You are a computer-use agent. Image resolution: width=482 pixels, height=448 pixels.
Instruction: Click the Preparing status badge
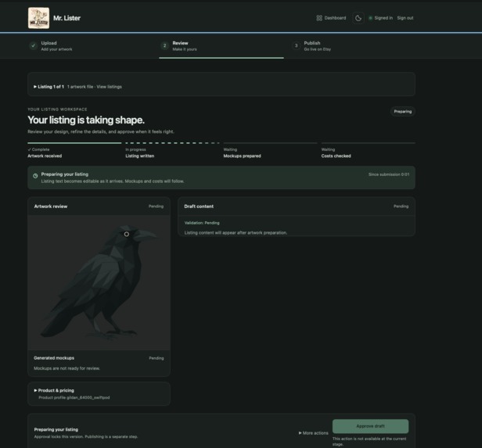(x=403, y=112)
